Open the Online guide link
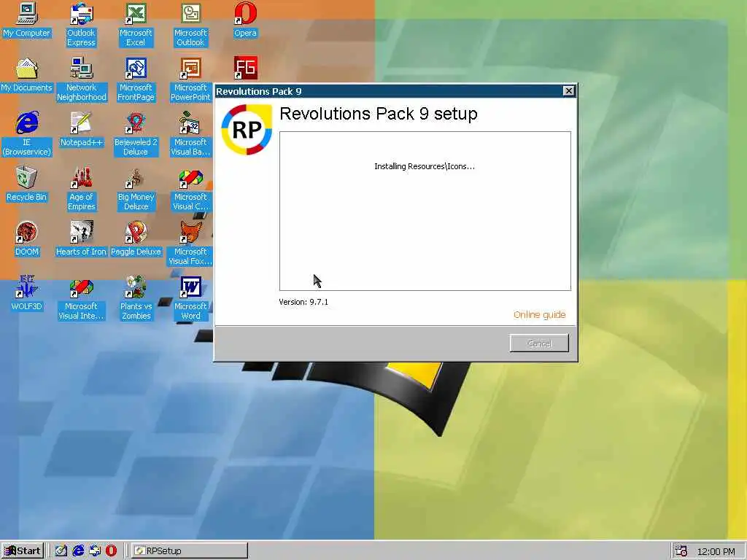Viewport: 747px width, 560px height. [x=539, y=315]
